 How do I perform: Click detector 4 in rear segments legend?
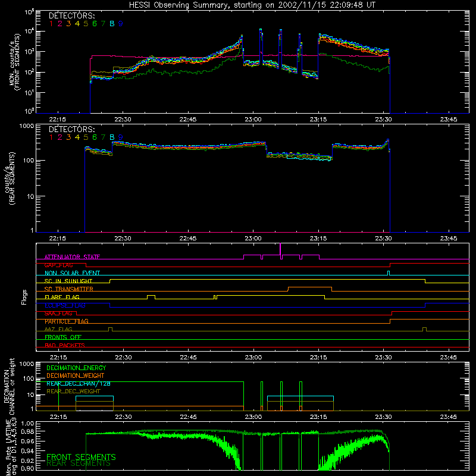tap(77, 137)
